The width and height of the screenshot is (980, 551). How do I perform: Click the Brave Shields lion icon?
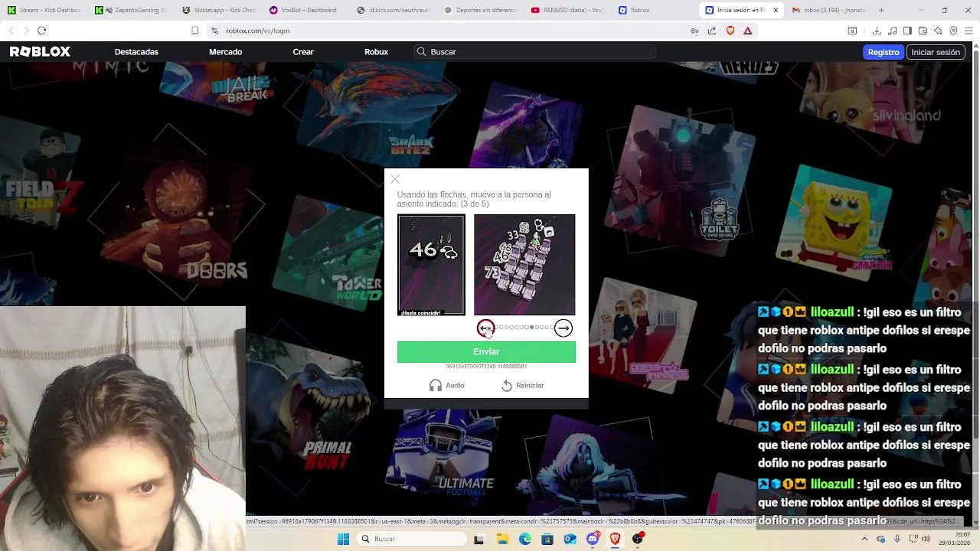coord(730,31)
